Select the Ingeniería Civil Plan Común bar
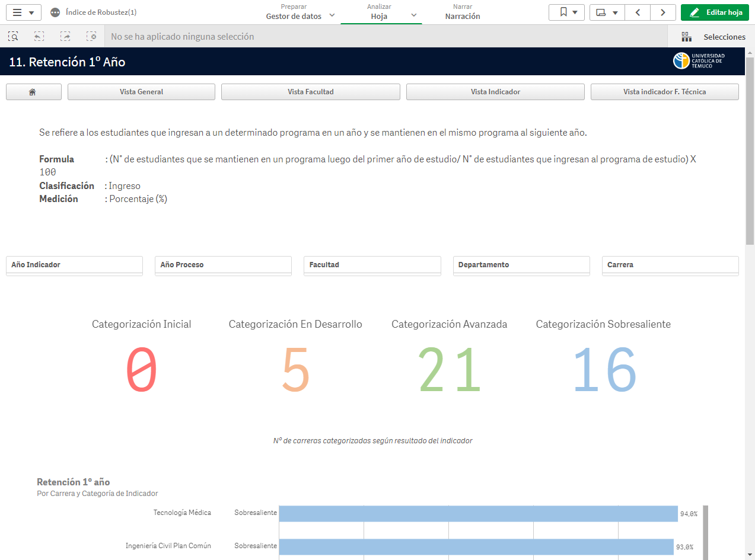 tap(476, 546)
